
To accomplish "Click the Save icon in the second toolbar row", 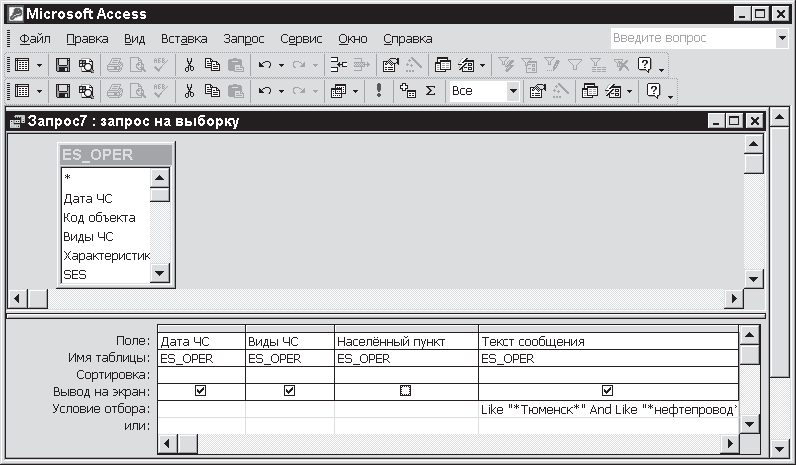I will point(63,91).
